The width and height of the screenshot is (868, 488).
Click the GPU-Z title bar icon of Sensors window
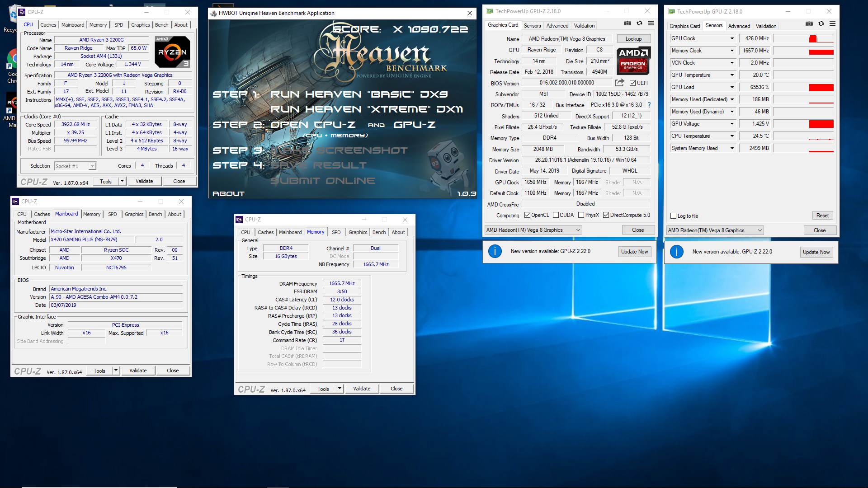tap(672, 12)
